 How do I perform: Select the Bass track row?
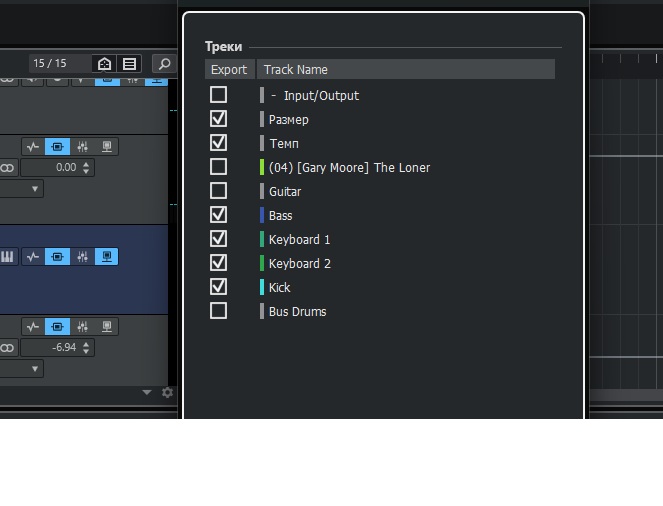pos(280,216)
